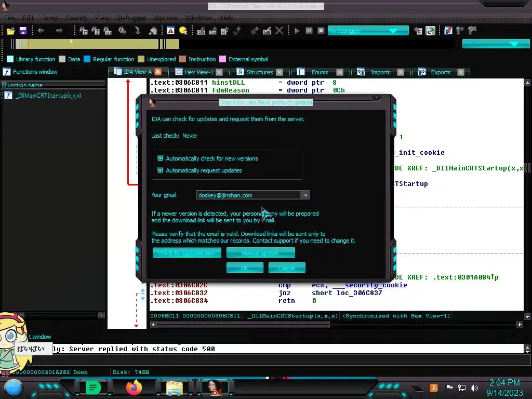The image size is (532, 399).
Task: Click the Function name column header
Action: coord(54,85)
